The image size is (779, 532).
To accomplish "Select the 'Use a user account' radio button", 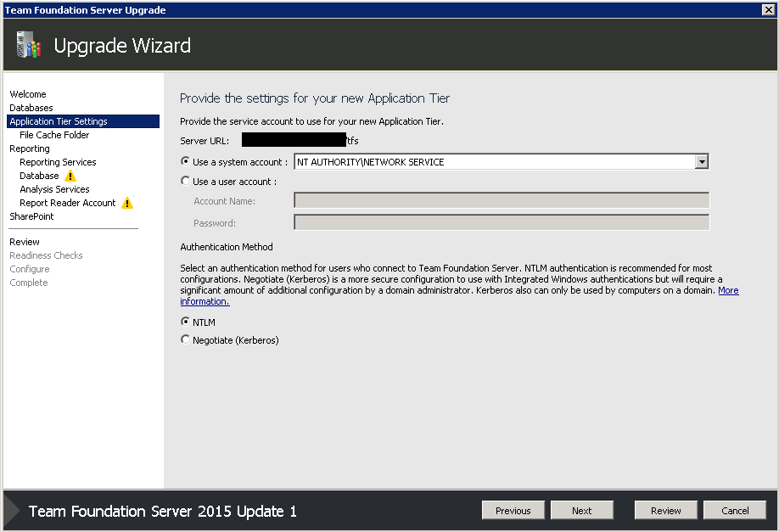I will click(x=185, y=182).
